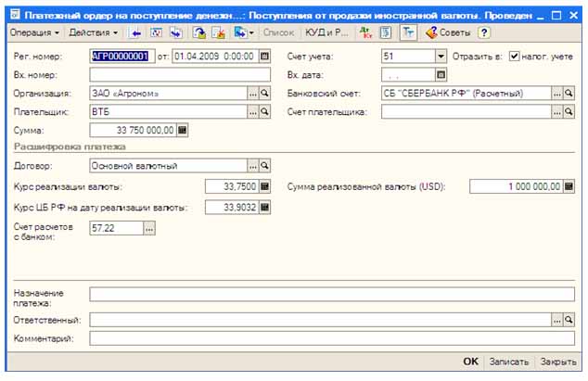Open selection list for Плательщик field

(251, 112)
